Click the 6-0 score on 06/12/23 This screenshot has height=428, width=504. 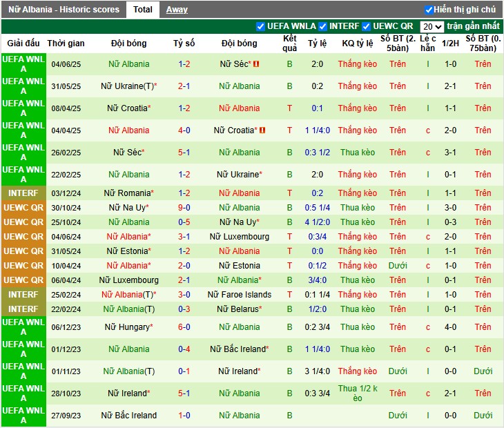point(184,327)
